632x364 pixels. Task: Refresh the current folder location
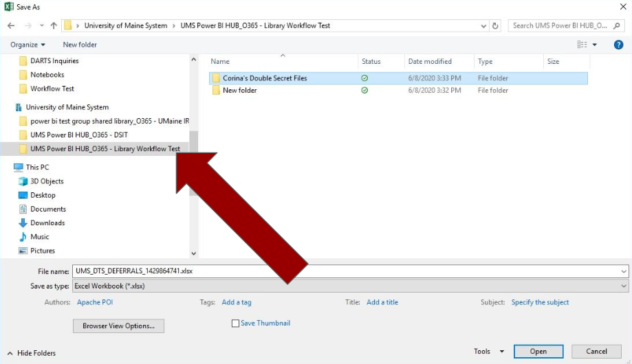[495, 26]
